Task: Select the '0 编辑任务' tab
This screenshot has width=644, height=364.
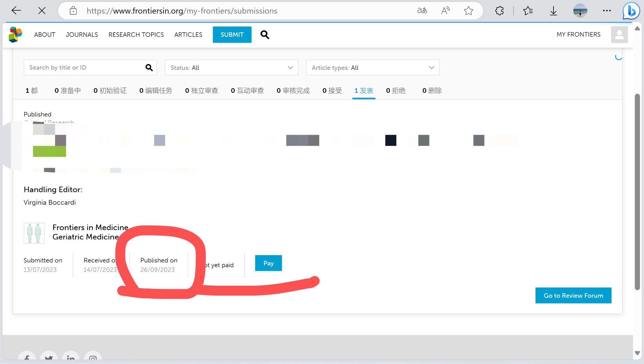Action: click(x=156, y=91)
